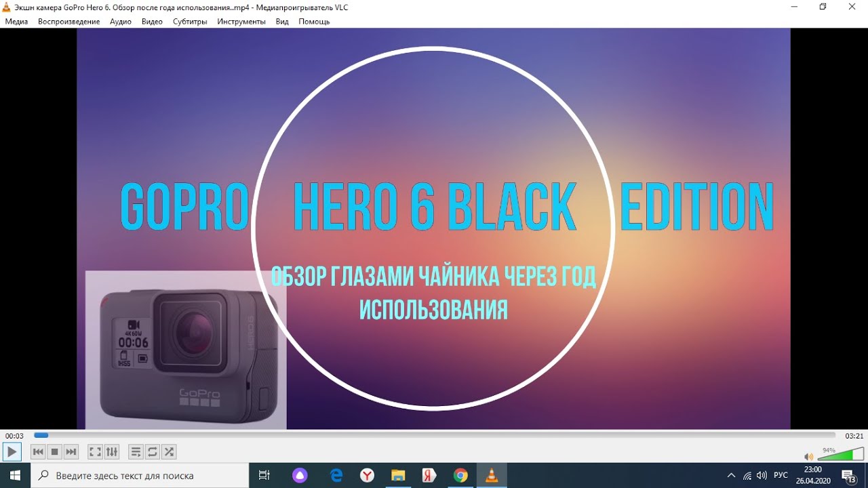Open the Инструменты menu
Viewport: 868px width, 488px height.
241,22
